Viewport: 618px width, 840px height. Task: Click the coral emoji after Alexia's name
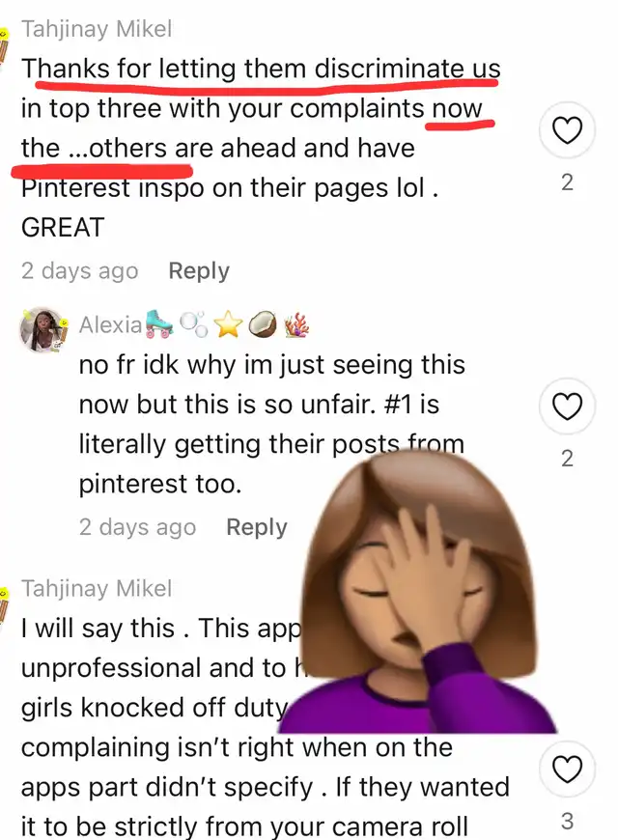pyautogui.click(x=296, y=324)
